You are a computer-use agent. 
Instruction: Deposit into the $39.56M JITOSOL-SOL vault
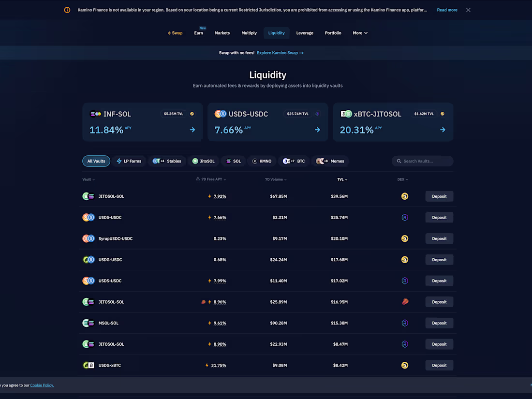click(x=439, y=196)
